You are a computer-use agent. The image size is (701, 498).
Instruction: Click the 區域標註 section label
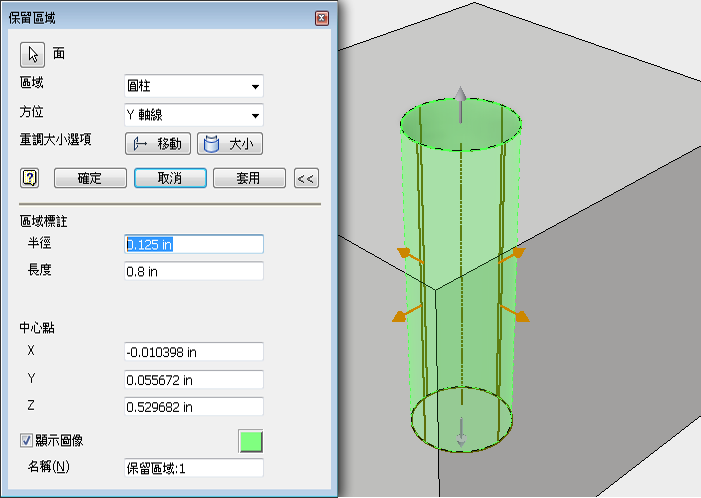[43, 221]
